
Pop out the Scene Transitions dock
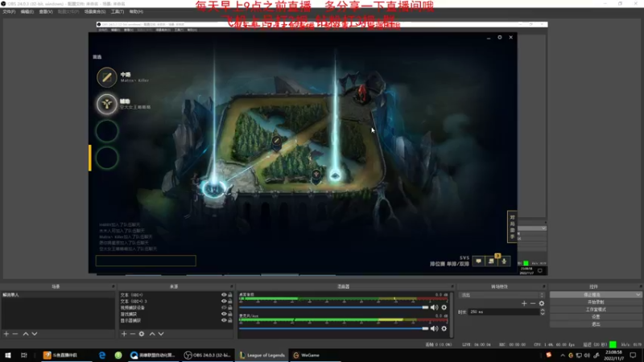[x=544, y=286]
